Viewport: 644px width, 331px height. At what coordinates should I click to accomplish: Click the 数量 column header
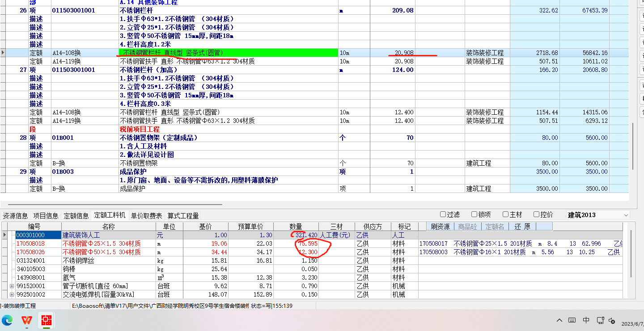296,226
